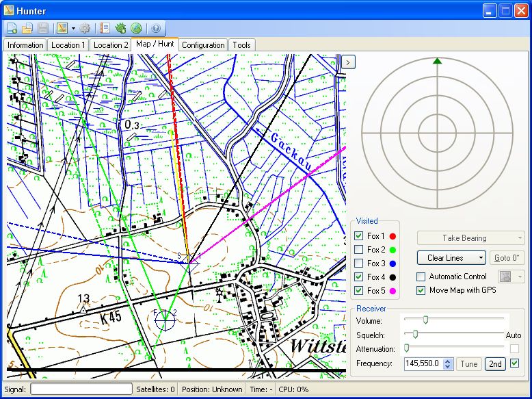This screenshot has width=532, height=399.
Task: Collapse side panel with the arrow button
Action: point(348,62)
